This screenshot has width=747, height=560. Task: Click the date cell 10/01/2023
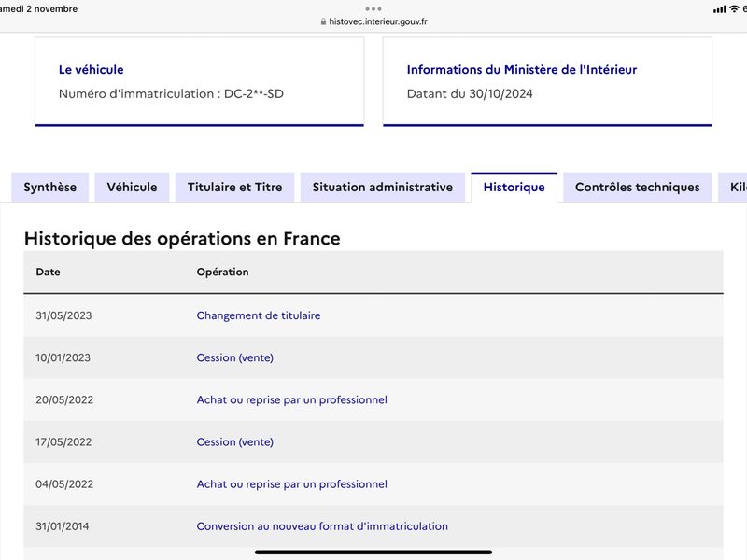(63, 357)
